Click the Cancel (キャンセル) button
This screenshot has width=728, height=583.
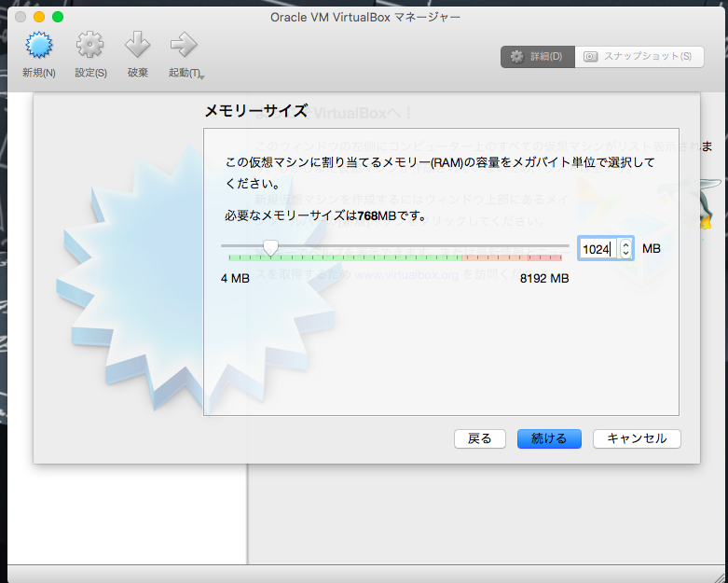tap(637, 438)
